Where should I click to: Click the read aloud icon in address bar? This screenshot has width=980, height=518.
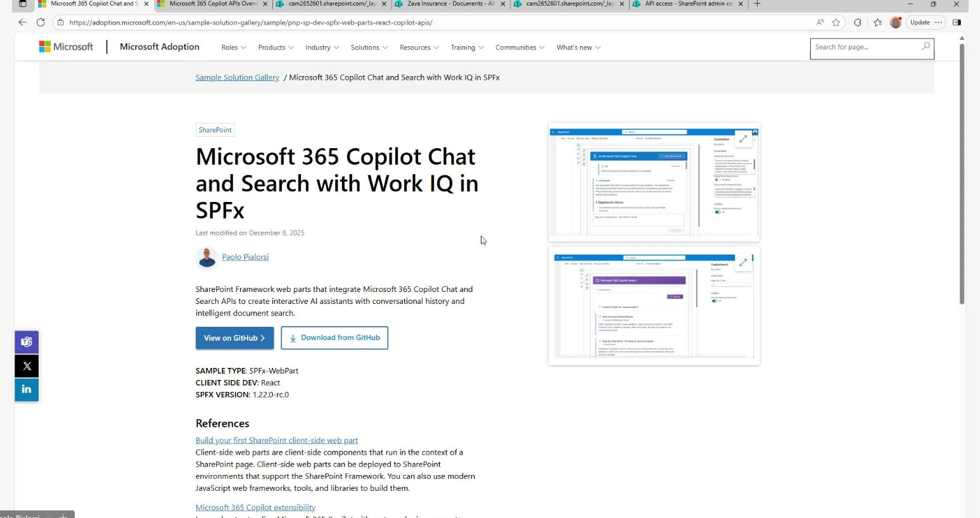[x=820, y=22]
